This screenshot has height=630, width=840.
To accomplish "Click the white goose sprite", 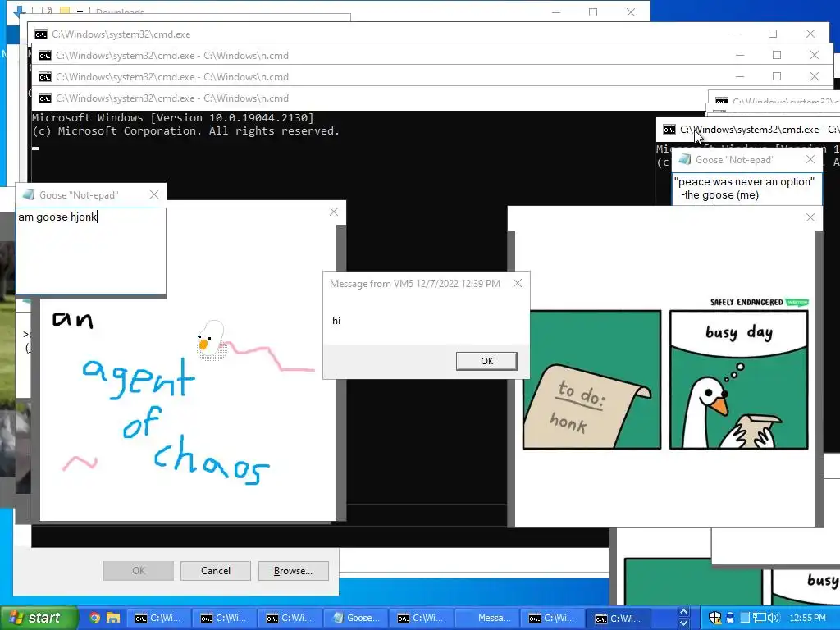I will point(211,340).
